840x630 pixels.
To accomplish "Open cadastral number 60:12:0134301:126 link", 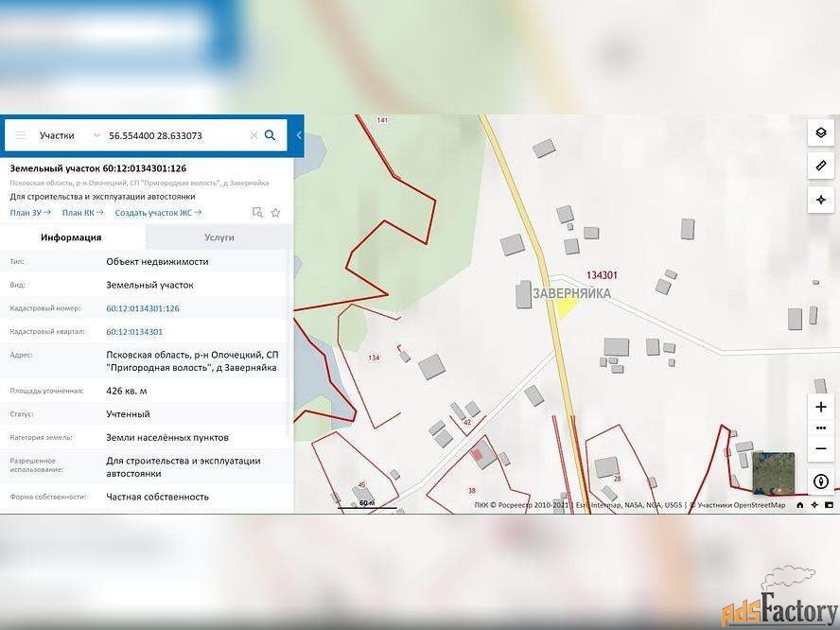I will (x=143, y=308).
